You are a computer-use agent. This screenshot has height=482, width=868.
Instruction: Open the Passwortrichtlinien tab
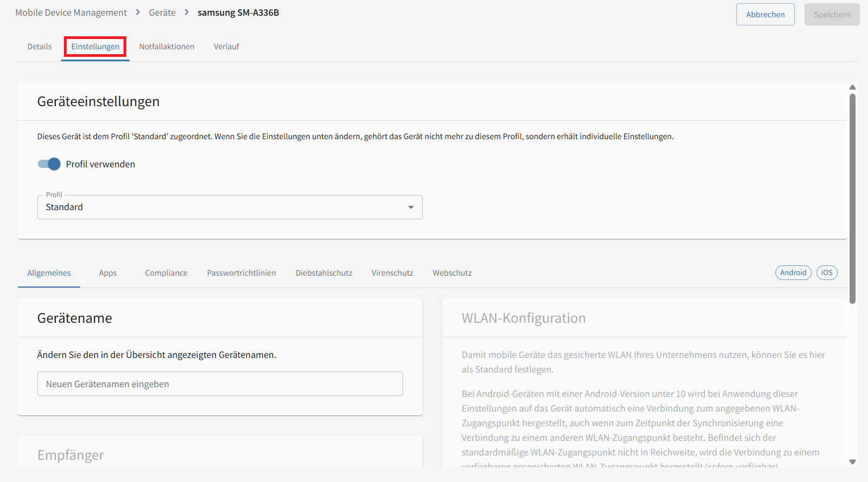pos(242,273)
